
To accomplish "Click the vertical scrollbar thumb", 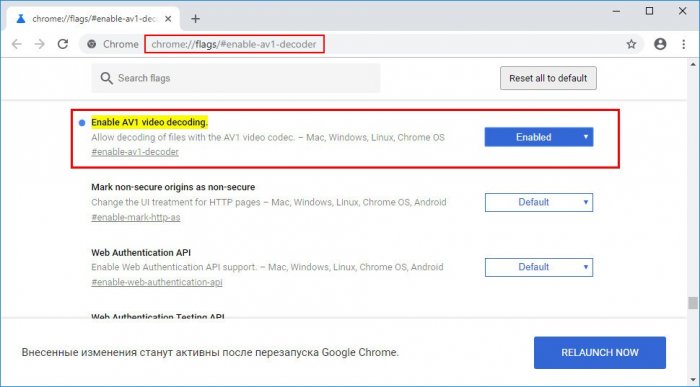I will 692,303.
